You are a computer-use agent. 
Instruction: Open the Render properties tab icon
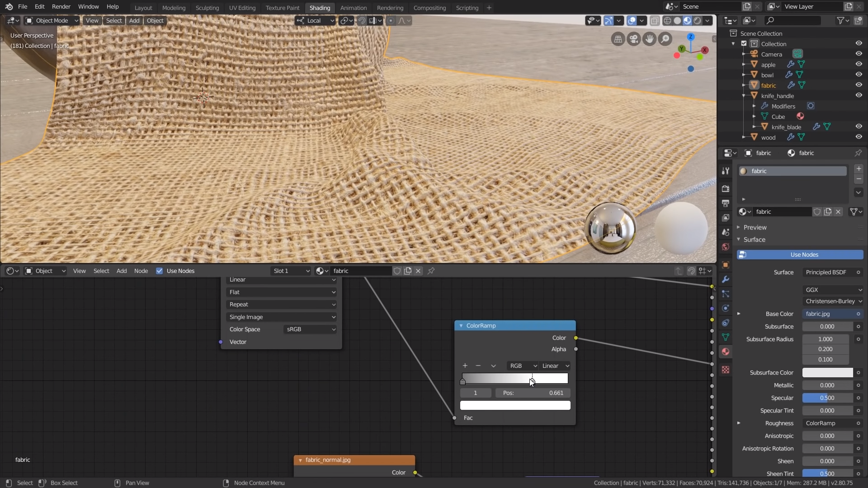click(726, 188)
